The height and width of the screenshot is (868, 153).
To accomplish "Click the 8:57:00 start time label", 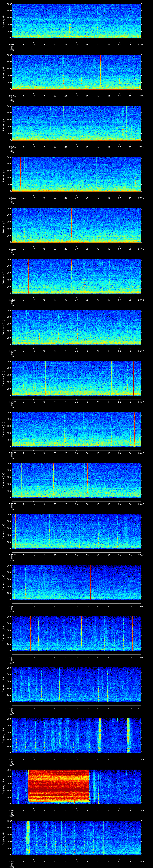I will [12, 606].
